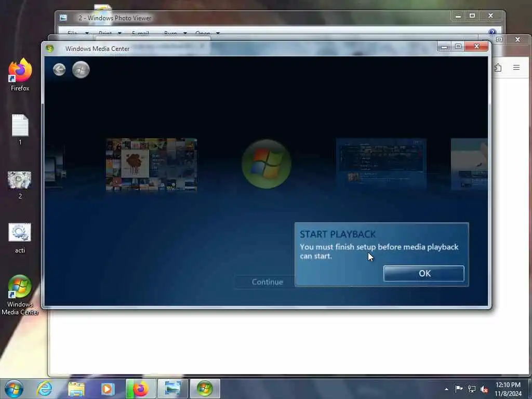Close the Windows Photo Viewer window
The image size is (532, 399).
490,16
